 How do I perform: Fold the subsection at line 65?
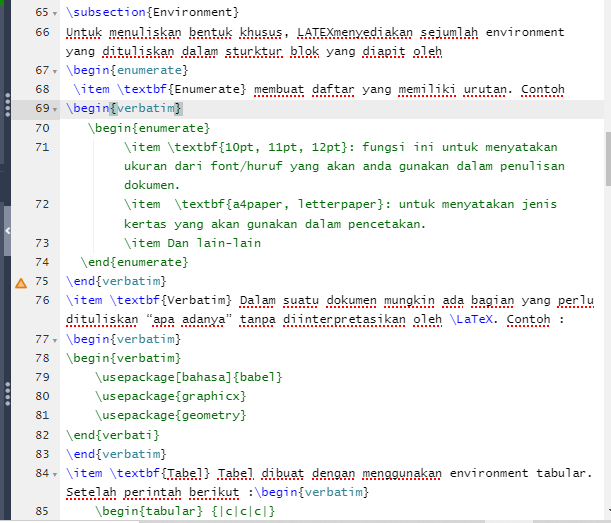(x=55, y=14)
